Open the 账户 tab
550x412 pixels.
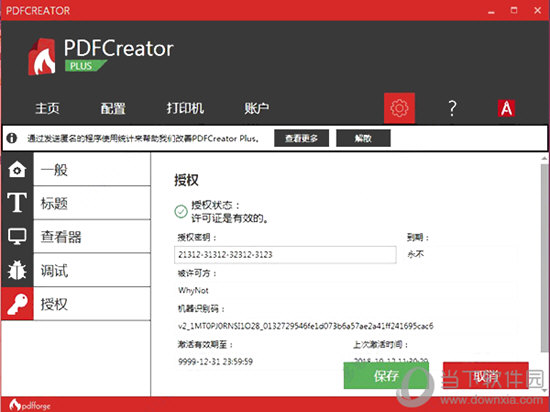coord(257,108)
